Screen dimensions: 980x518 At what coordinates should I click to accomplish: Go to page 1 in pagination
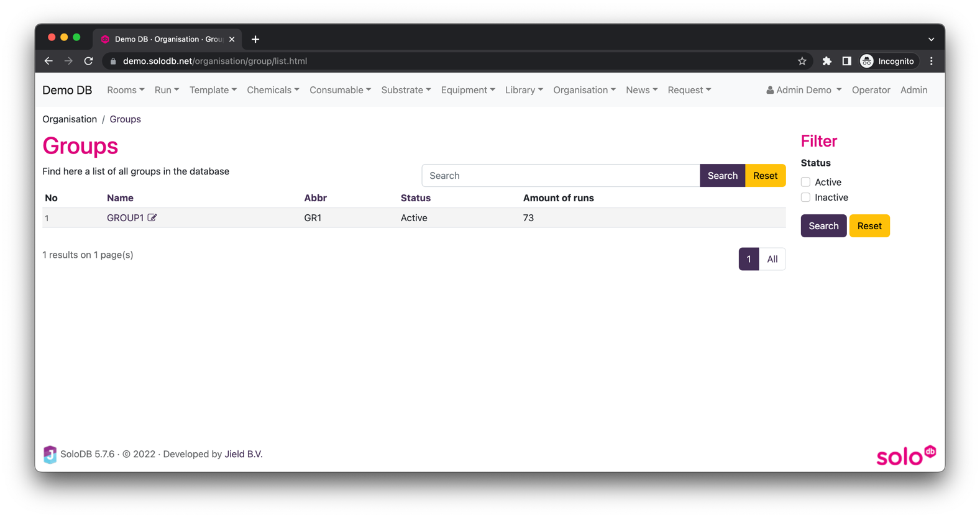(x=749, y=259)
